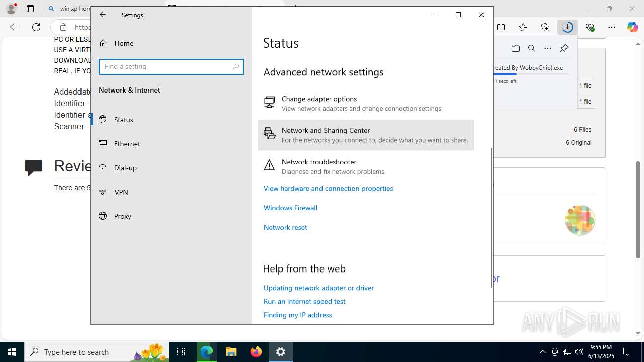Open Change adapter options
This screenshot has width=644, height=362.
tap(366, 103)
